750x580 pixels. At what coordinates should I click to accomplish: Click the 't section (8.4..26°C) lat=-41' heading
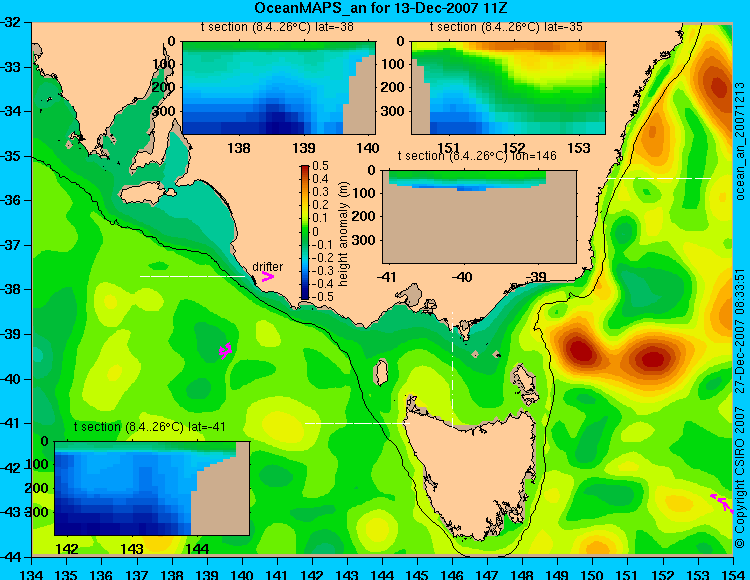tap(150, 427)
